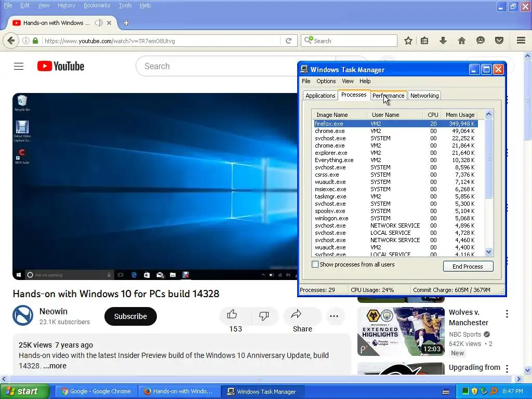Switch to the Networking tab
This screenshot has height=399, width=532.
click(x=424, y=96)
